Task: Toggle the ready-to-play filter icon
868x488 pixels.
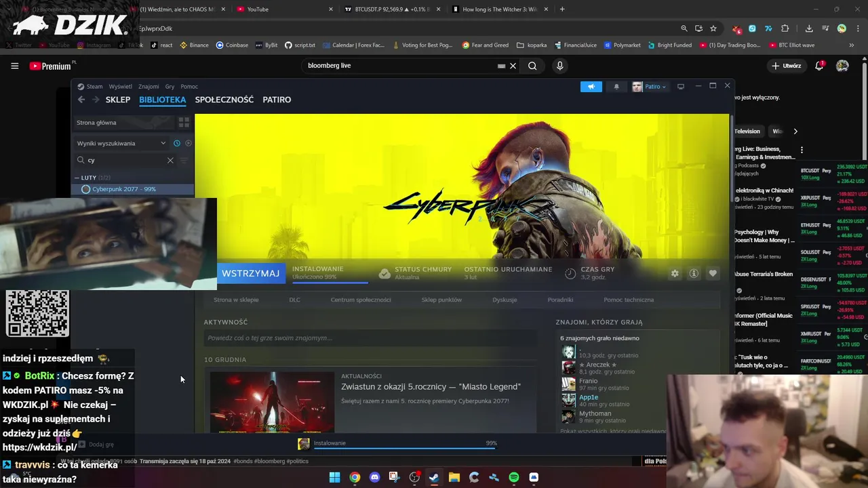Action: (189, 143)
